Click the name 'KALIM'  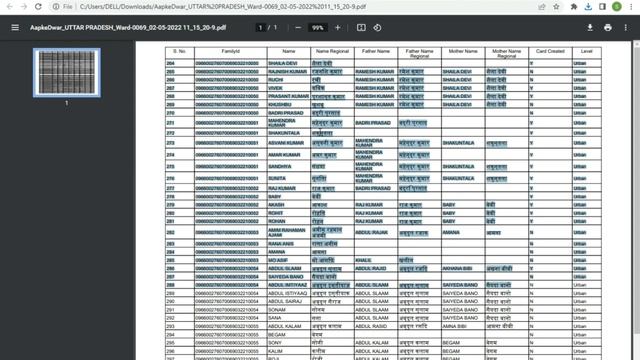[276, 351]
